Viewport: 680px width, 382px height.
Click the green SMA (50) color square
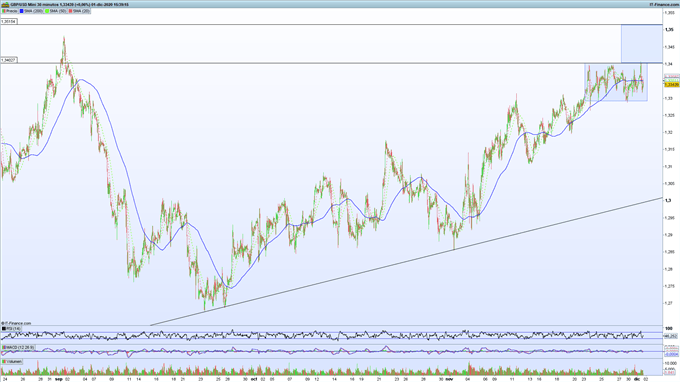click(46, 11)
